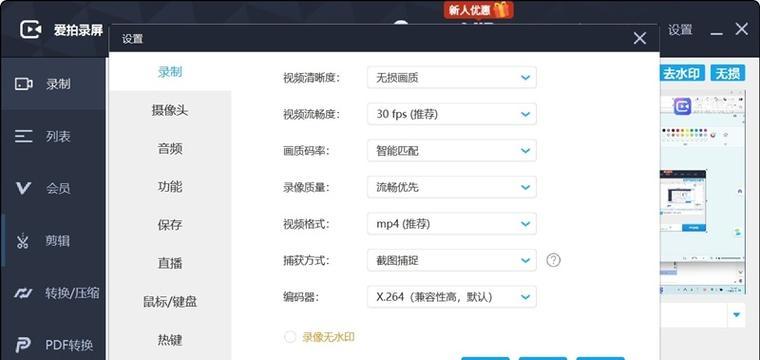The width and height of the screenshot is (760, 360).
Task: Click the 去水印 button
Action: pyautogui.click(x=681, y=73)
